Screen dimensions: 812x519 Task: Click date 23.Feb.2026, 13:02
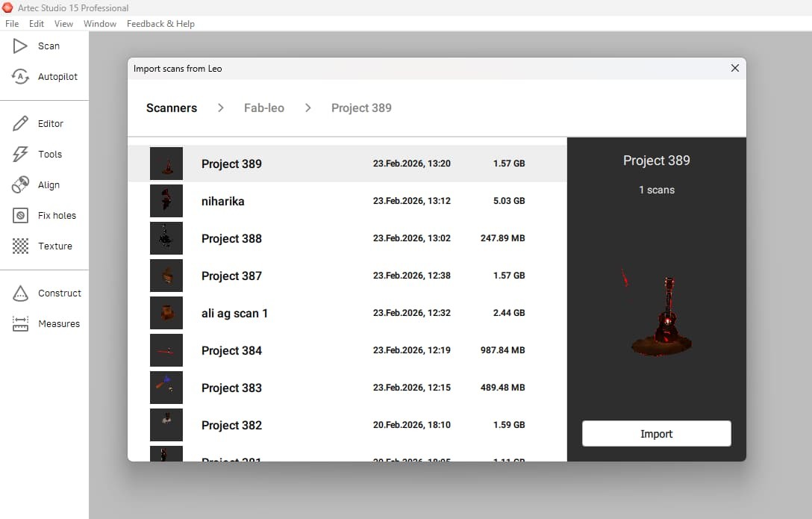(412, 238)
